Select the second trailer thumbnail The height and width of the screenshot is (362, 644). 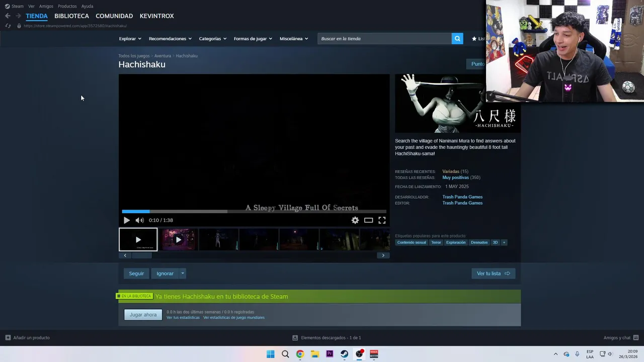coord(178,240)
